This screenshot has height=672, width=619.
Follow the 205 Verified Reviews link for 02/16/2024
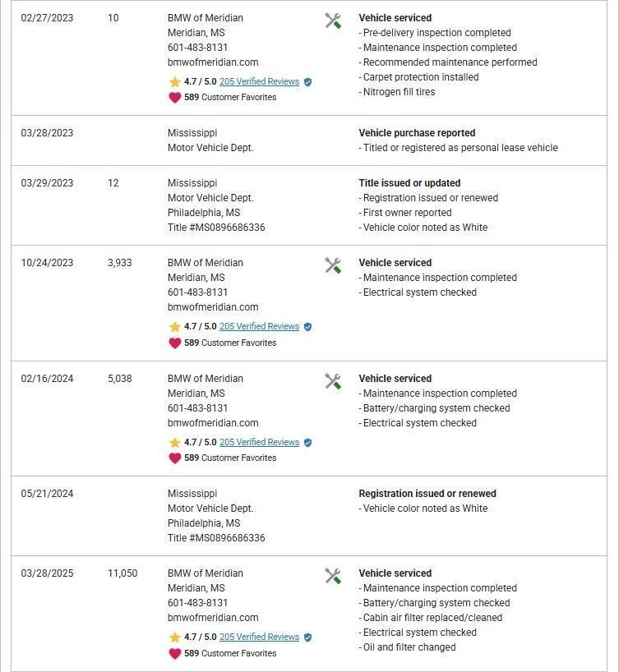pos(259,443)
